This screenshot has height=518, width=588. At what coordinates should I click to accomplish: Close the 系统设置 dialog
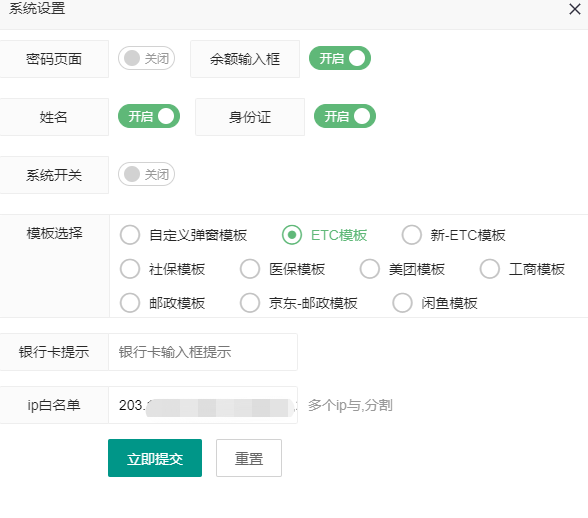coord(574,9)
